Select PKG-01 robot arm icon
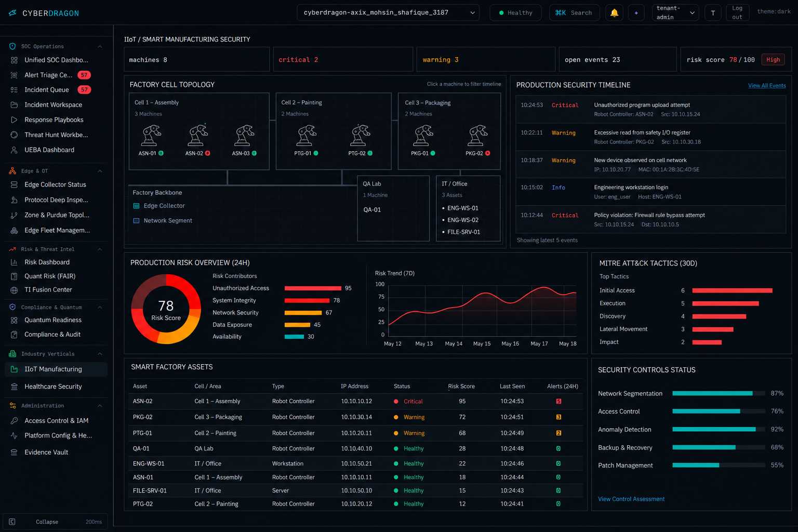 coord(423,135)
